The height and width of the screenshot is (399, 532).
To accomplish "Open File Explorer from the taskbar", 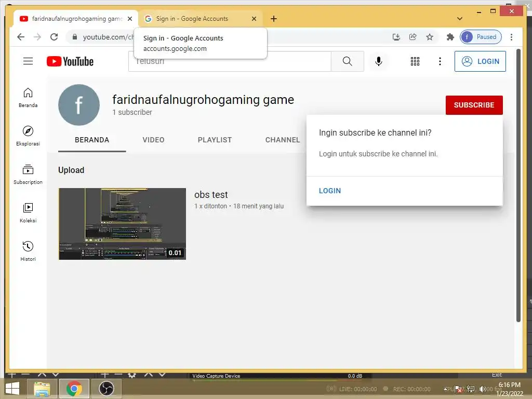I will point(42,389).
